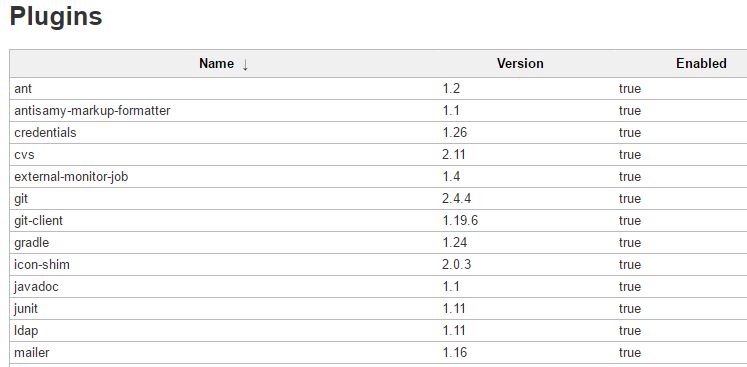747x367 pixels.
Task: Sort table by Version column header
Action: click(520, 64)
